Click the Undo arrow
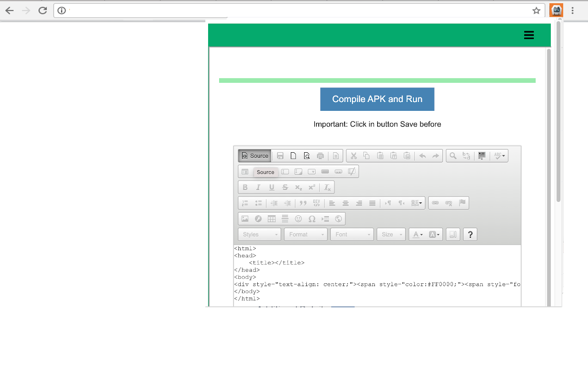 tap(423, 156)
